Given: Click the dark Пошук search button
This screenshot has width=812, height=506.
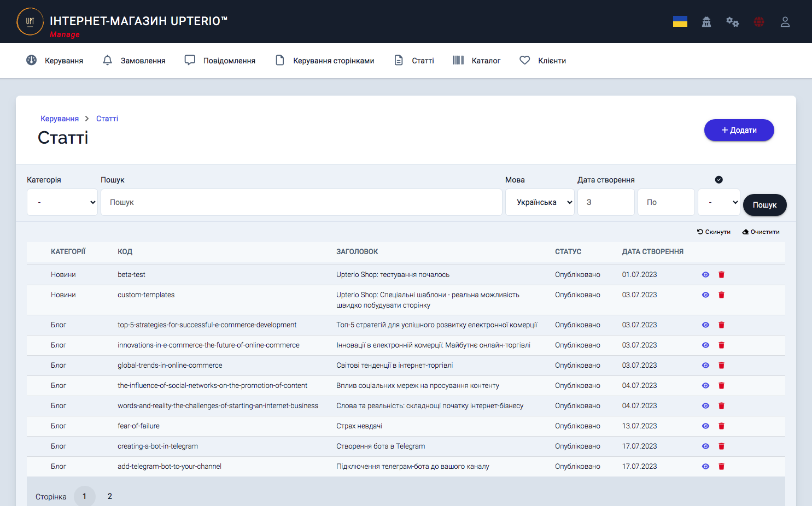Looking at the screenshot, I should click(x=765, y=205).
